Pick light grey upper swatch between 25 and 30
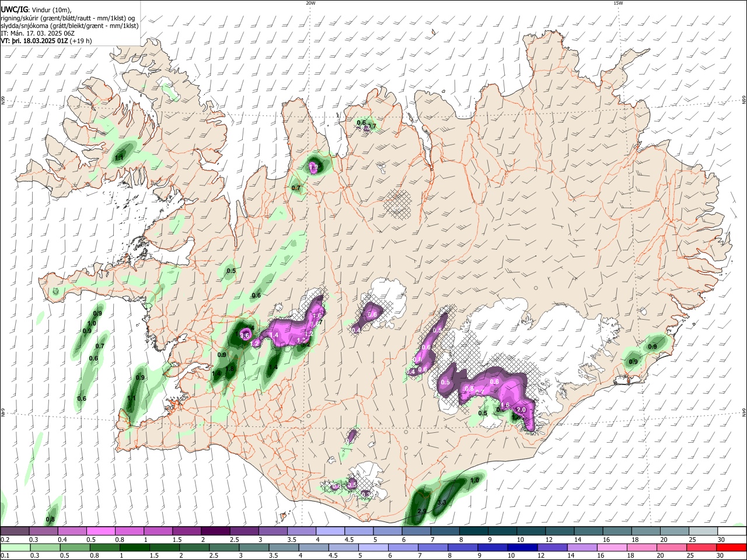The image size is (747, 560). click(x=702, y=531)
